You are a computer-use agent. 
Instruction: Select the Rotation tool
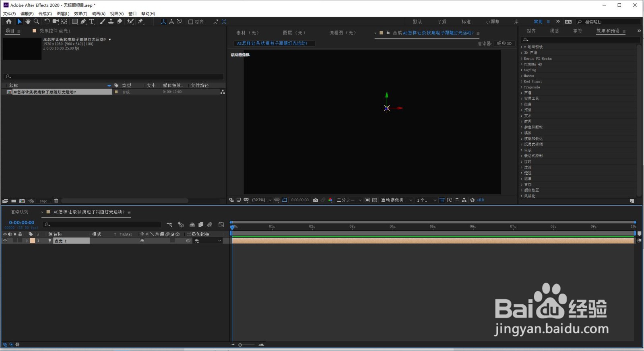click(x=47, y=21)
